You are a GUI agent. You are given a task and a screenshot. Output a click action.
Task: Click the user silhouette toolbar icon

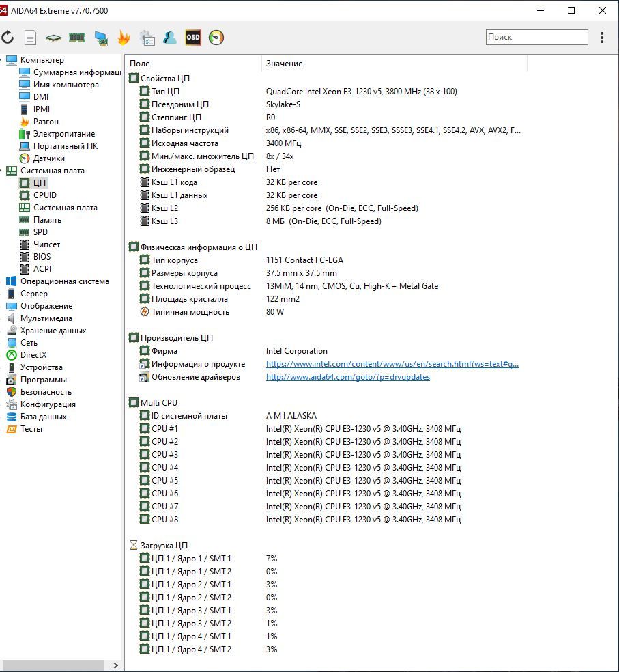click(x=170, y=38)
